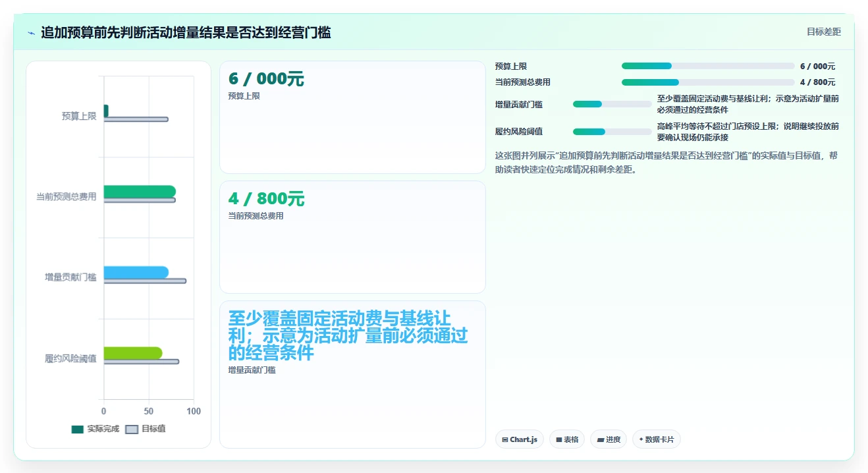868x473 pixels.
Task: Click the axis tick label 50
Action: (149, 411)
